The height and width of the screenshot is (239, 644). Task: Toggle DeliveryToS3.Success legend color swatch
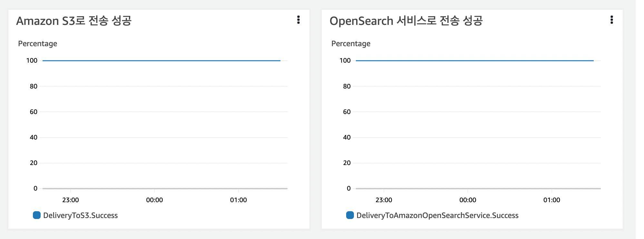(37, 215)
